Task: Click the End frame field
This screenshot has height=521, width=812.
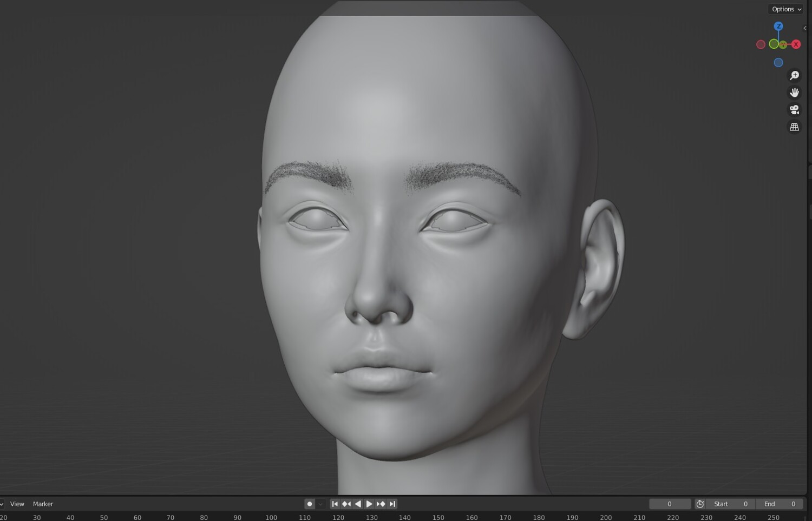Action: [x=780, y=504]
